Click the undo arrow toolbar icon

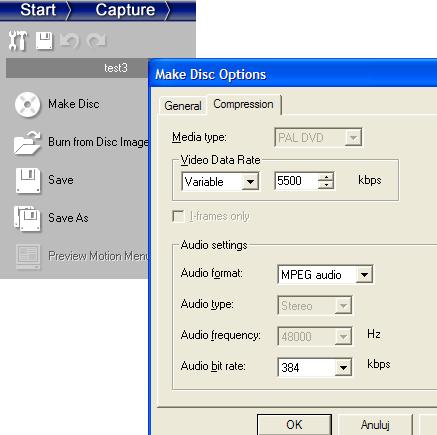[70, 41]
